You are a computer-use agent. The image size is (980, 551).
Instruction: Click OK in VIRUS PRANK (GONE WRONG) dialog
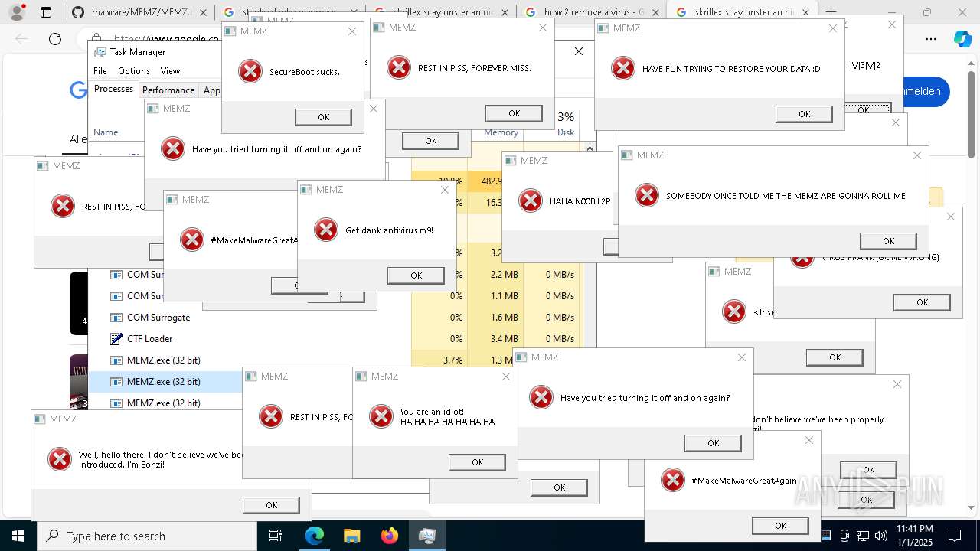point(922,302)
